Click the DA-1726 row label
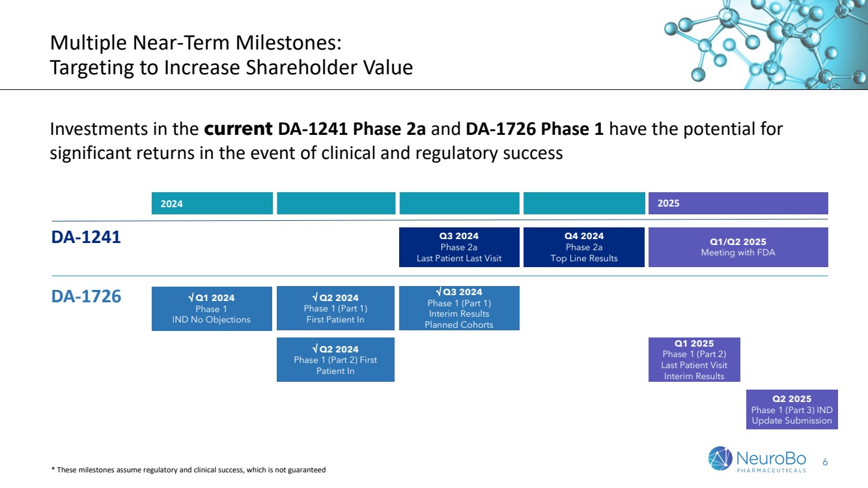Screen dimensions: 868x488 pyautogui.click(x=86, y=296)
